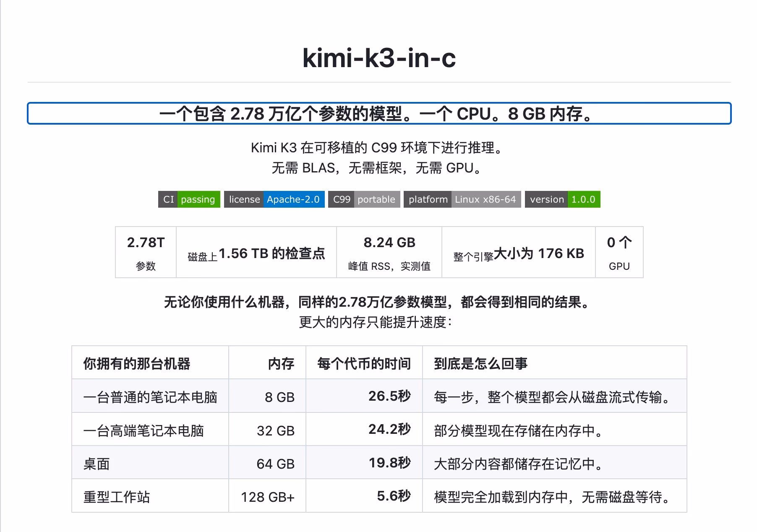Open the version 1.0.0 badge
Screen dimensions: 757x532
(x=562, y=199)
